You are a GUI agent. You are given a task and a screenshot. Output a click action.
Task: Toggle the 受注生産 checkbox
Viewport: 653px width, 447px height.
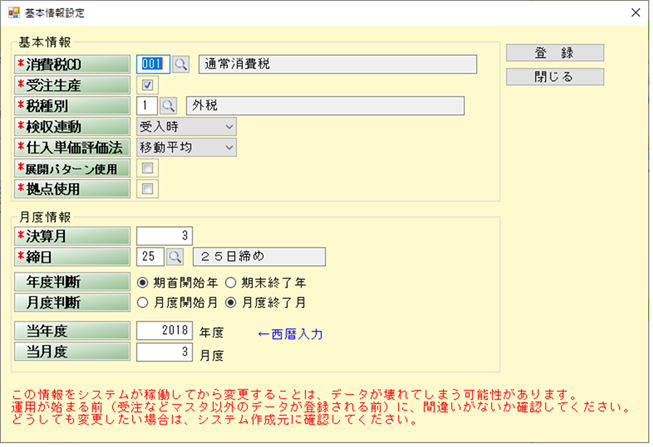coord(147,85)
